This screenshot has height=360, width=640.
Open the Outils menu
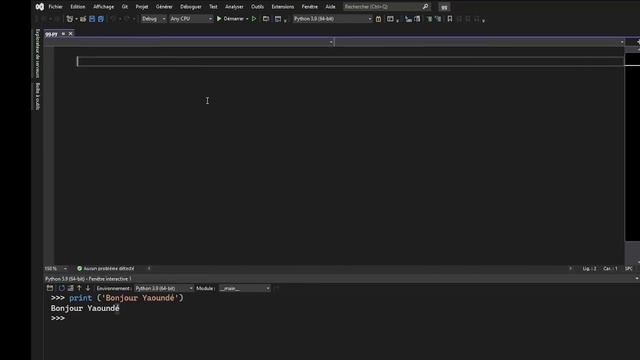[257, 7]
